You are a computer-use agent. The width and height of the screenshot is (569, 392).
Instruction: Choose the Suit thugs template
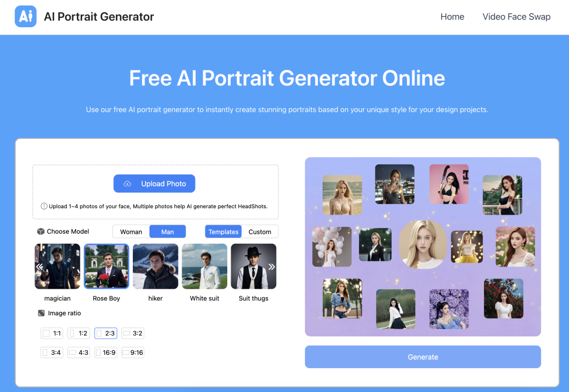[253, 266]
